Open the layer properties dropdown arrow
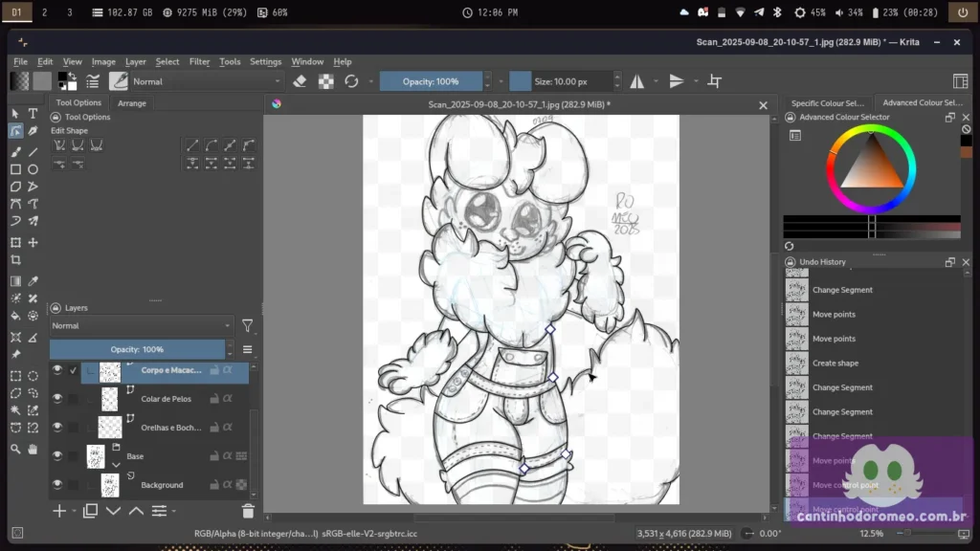This screenshot has height=551, width=980. pos(174,512)
